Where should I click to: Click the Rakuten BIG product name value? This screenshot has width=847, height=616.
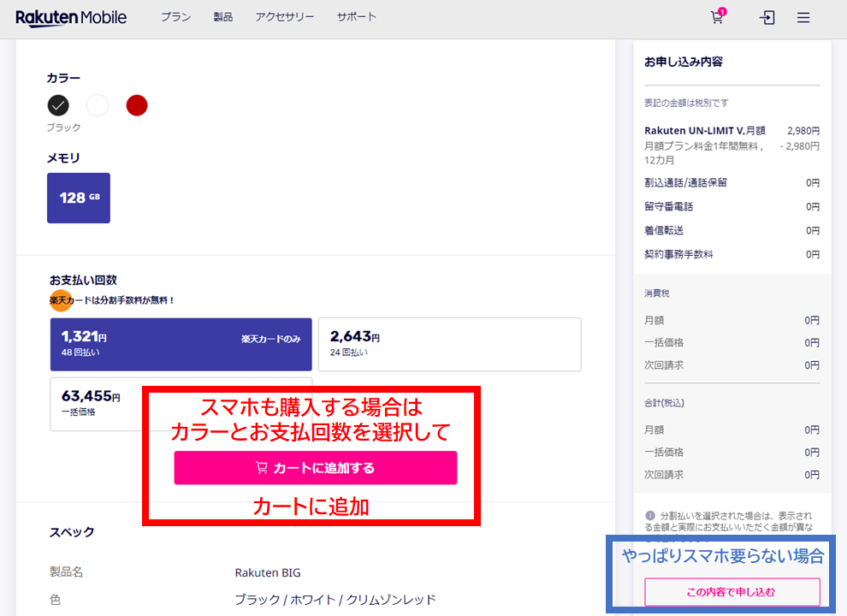click(x=268, y=572)
